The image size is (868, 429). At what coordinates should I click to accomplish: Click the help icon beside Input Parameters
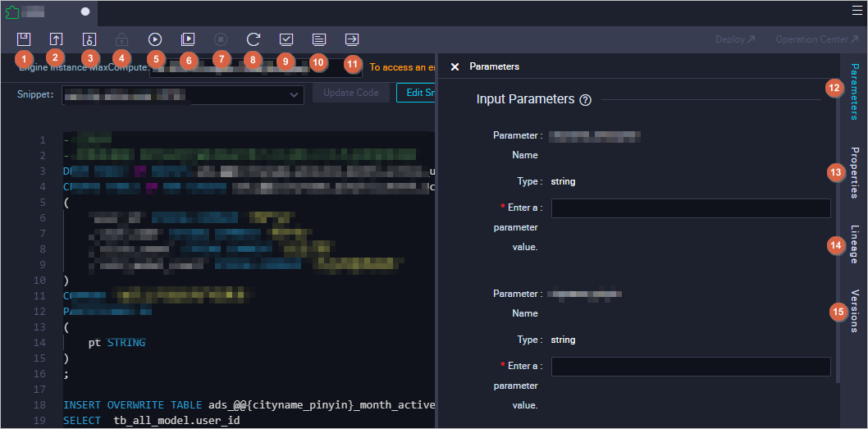pyautogui.click(x=585, y=100)
